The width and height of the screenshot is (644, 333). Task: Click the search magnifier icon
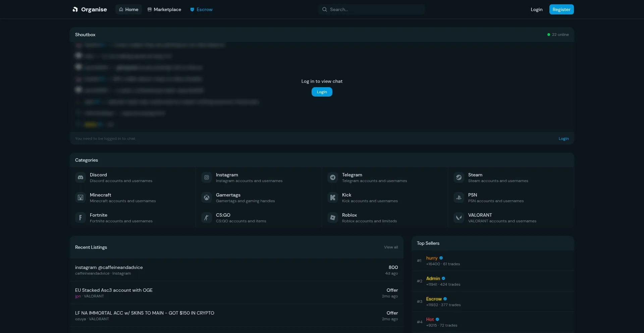click(x=325, y=9)
